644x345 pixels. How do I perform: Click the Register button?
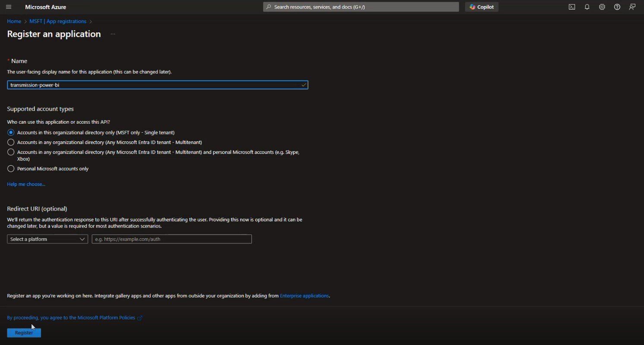point(24,332)
